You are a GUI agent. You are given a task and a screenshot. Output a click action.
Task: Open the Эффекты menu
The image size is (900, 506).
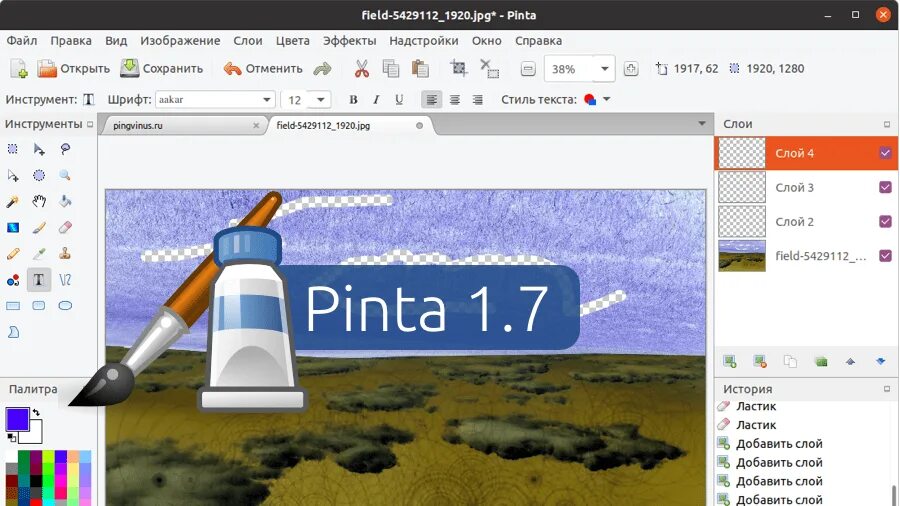350,41
